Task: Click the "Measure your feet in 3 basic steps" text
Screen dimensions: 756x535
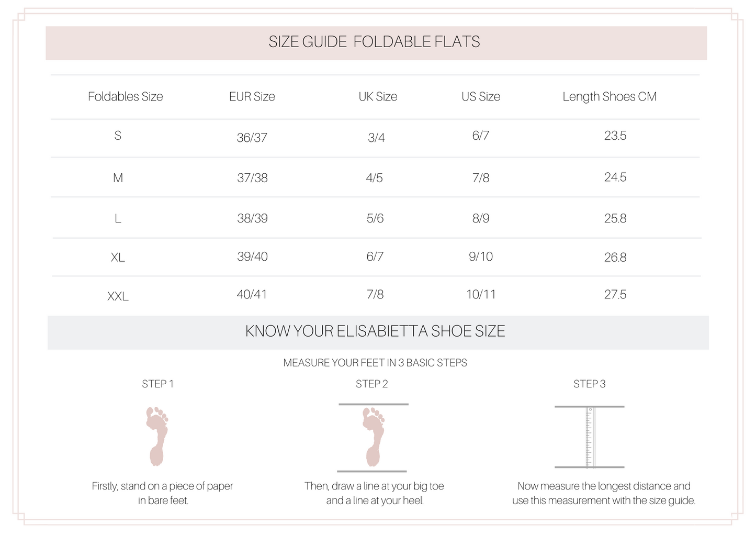Action: click(375, 363)
